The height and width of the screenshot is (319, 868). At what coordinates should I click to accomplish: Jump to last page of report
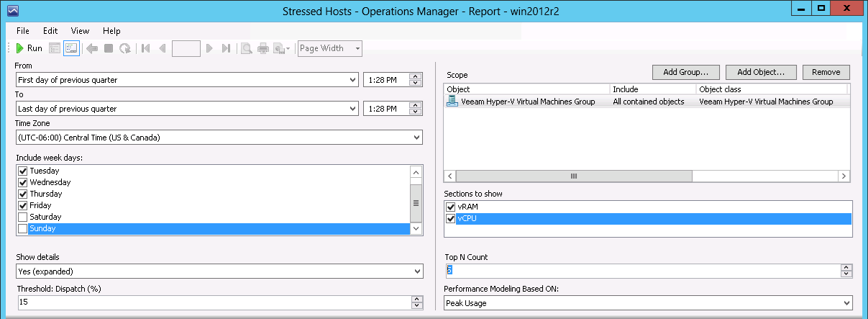point(226,48)
